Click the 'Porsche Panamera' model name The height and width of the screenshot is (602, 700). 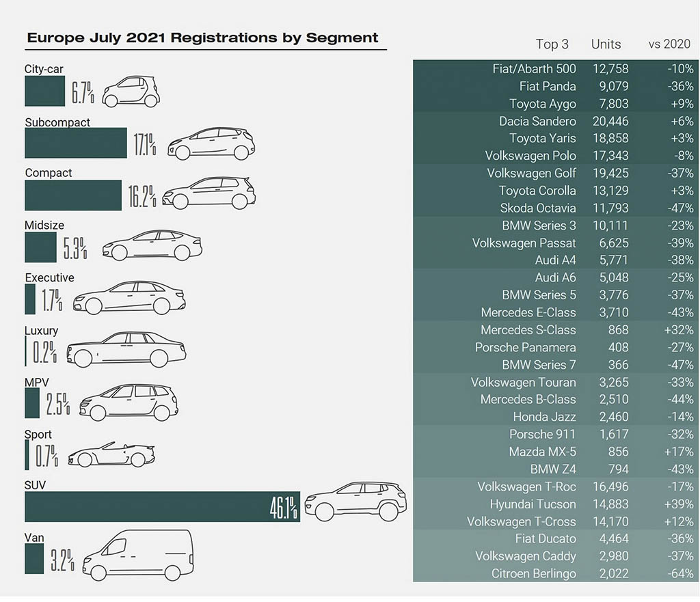pyautogui.click(x=526, y=347)
